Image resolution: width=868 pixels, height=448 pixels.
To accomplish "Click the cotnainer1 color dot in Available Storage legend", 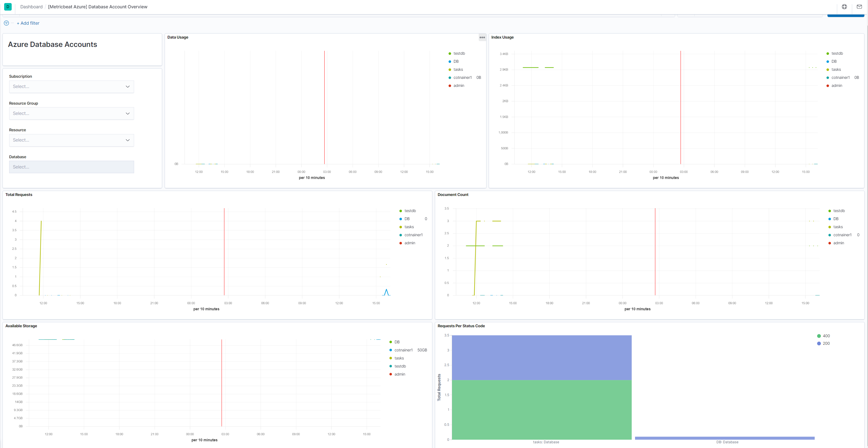I will (391, 350).
